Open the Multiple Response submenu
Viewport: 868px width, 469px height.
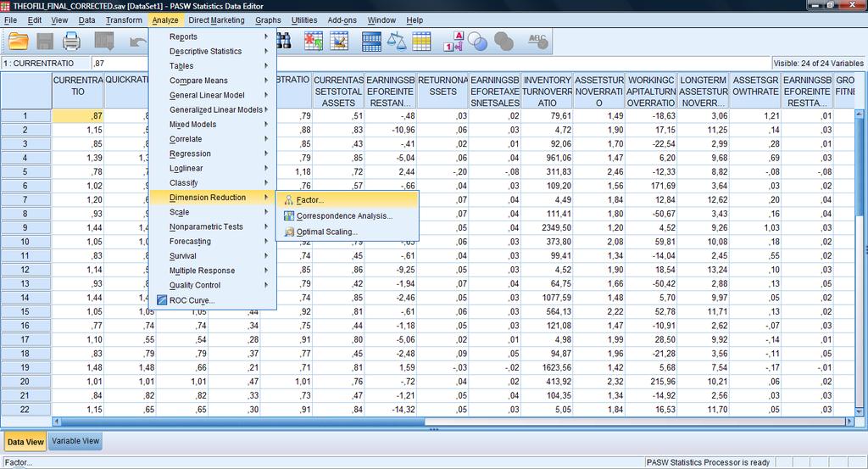(x=213, y=271)
